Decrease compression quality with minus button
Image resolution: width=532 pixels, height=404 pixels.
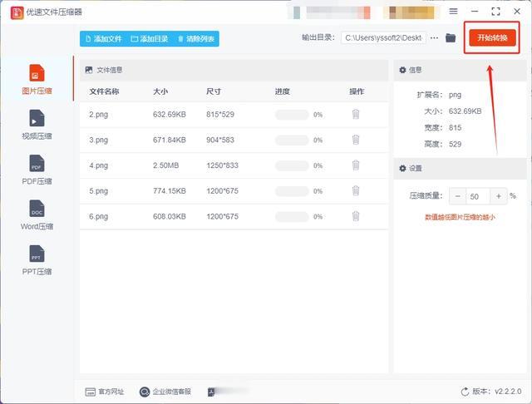tap(458, 196)
